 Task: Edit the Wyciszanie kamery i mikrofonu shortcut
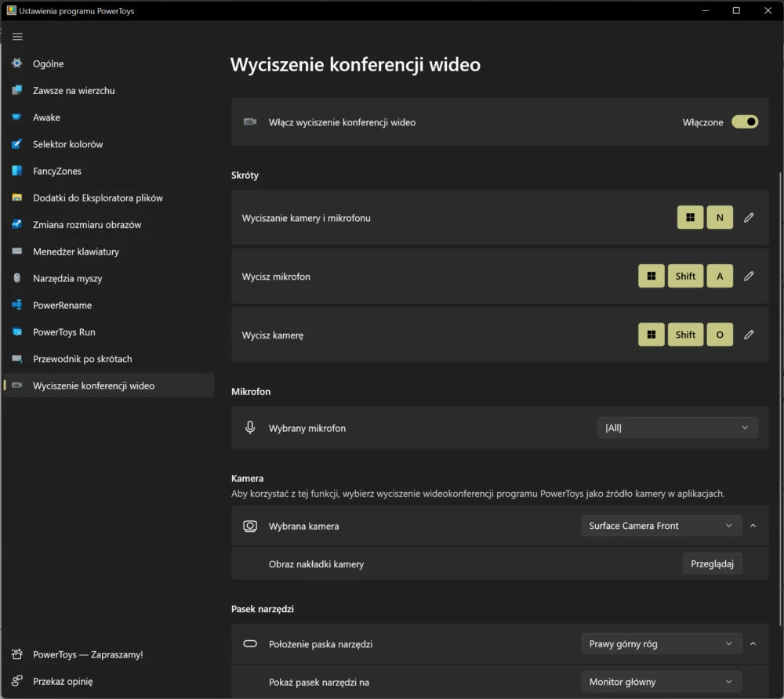click(x=749, y=217)
